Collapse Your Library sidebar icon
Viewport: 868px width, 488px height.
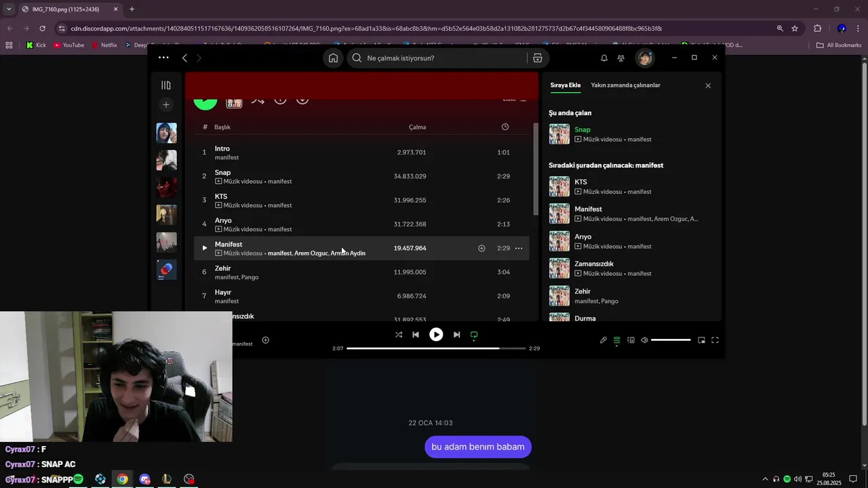click(166, 85)
